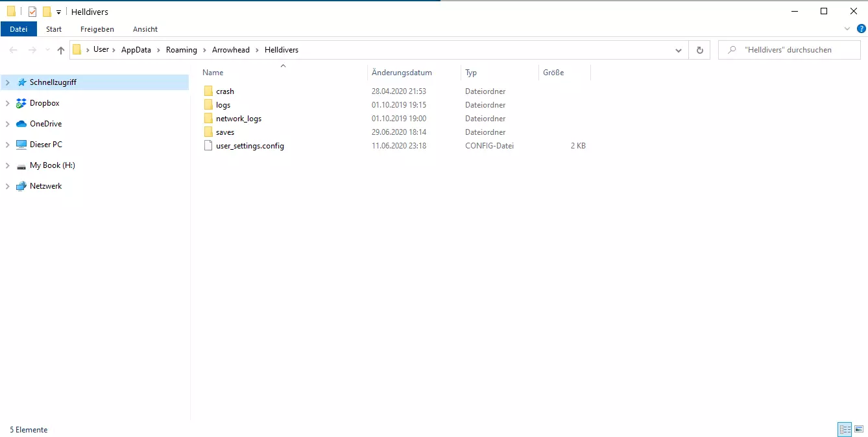This screenshot has height=437, width=868.
Task: Click the Dieser PC monitor icon
Action: 22,145
